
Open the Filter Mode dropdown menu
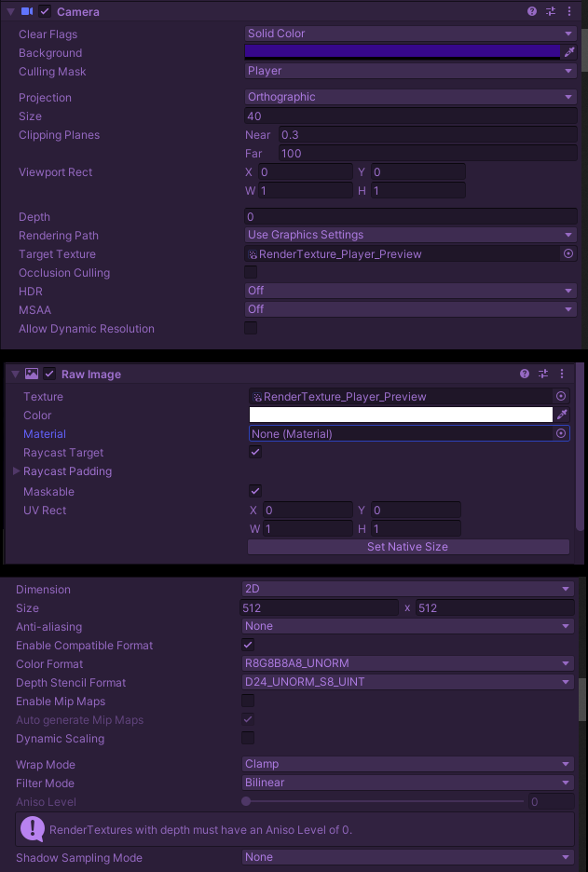coord(407,783)
